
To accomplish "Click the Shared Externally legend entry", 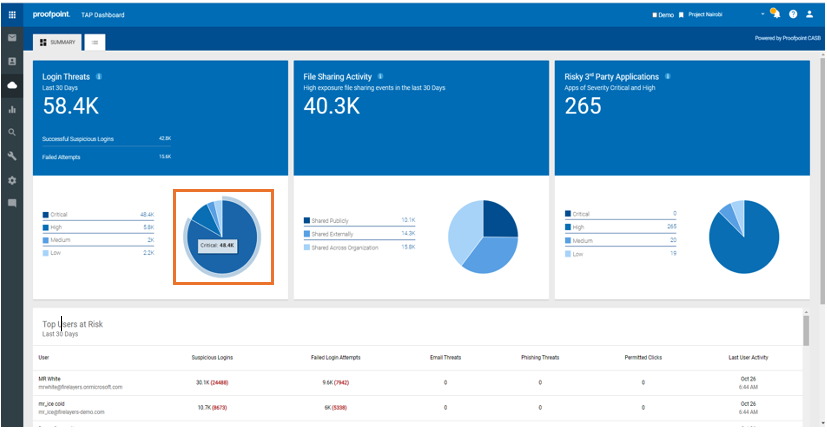I will [x=359, y=234].
